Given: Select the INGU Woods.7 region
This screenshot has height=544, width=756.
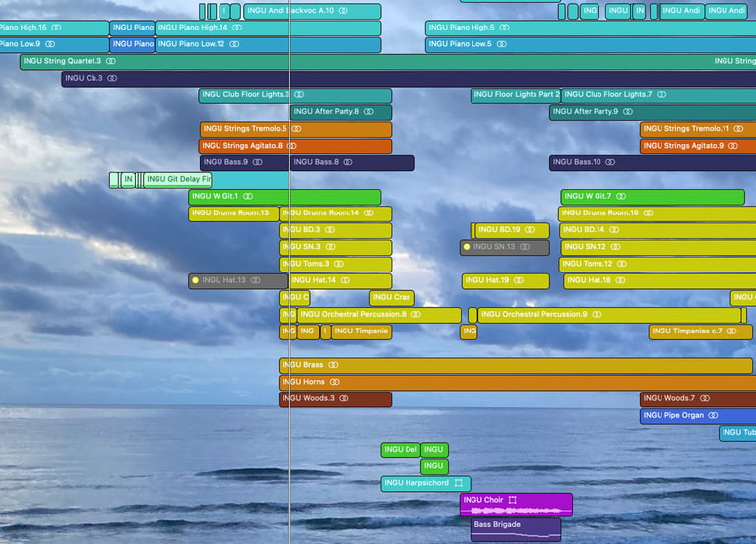Looking at the screenshot, I should click(698, 398).
